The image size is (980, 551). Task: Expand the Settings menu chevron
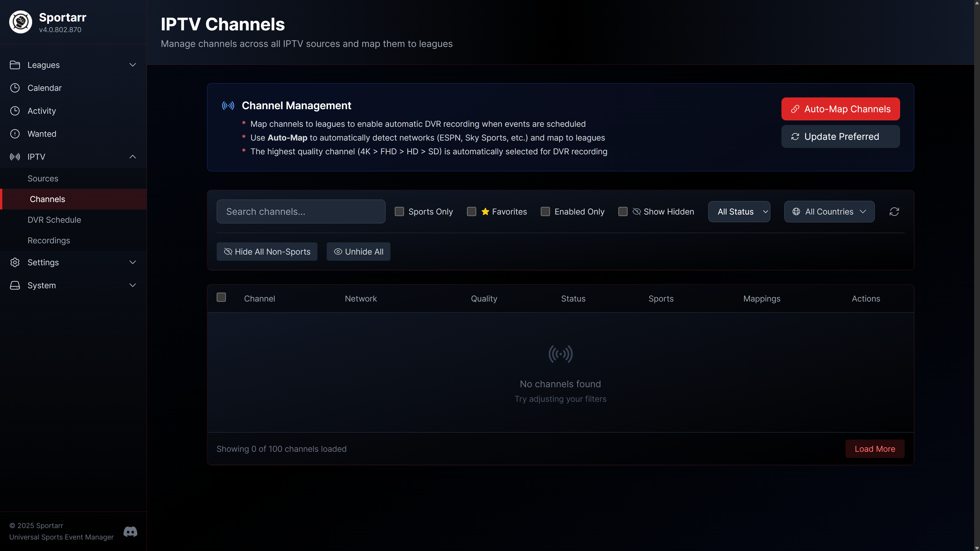tap(133, 262)
